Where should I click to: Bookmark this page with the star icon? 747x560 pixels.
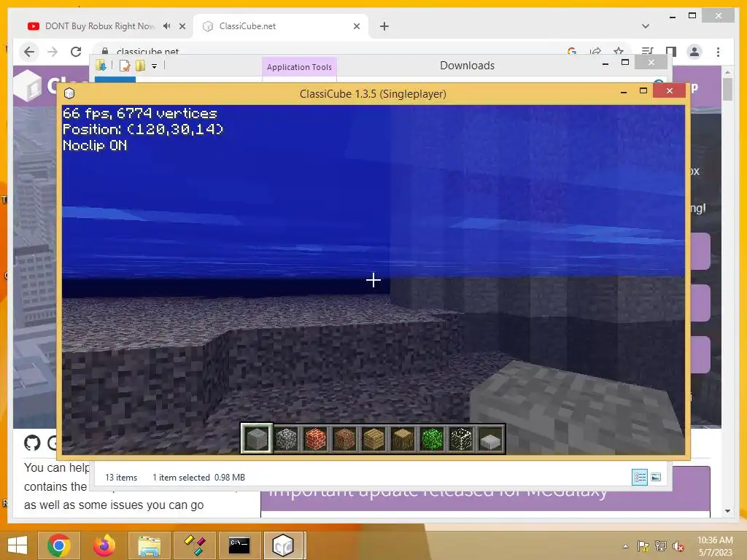click(619, 51)
